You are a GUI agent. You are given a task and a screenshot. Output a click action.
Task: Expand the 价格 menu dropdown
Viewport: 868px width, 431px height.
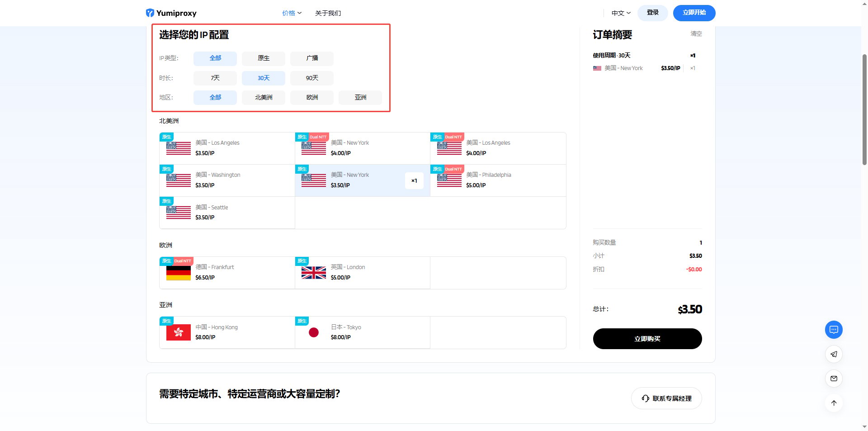click(292, 13)
